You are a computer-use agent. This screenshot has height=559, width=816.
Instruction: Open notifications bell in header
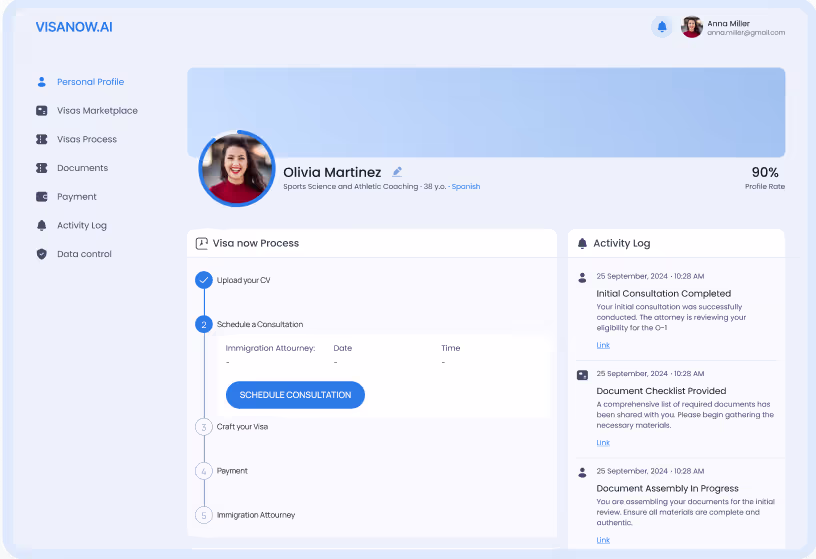pyautogui.click(x=661, y=27)
